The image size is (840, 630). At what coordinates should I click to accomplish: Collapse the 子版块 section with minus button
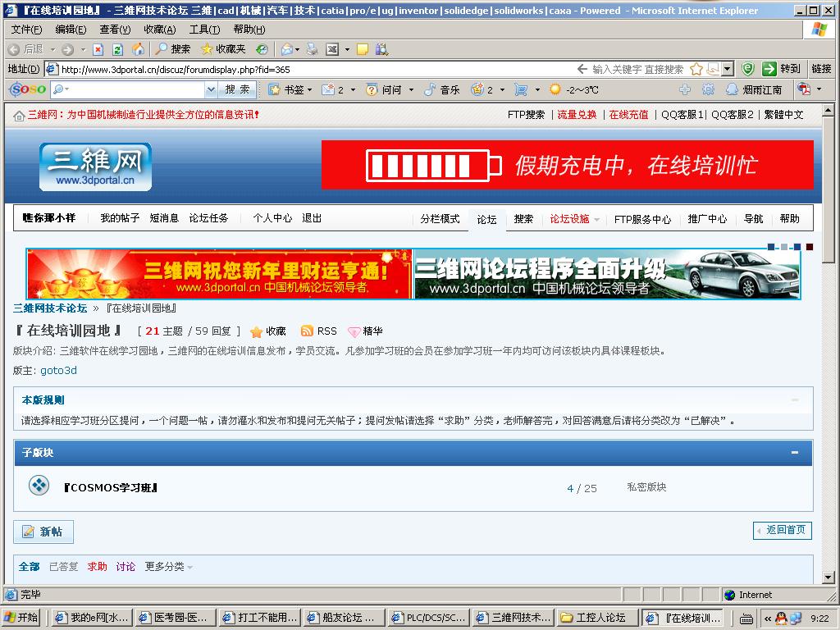(795, 453)
